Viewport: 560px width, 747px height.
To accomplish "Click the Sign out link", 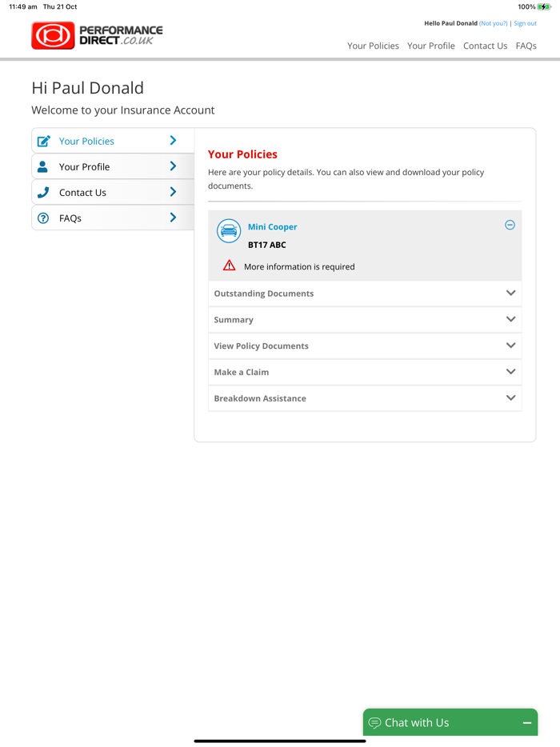I will (x=525, y=23).
